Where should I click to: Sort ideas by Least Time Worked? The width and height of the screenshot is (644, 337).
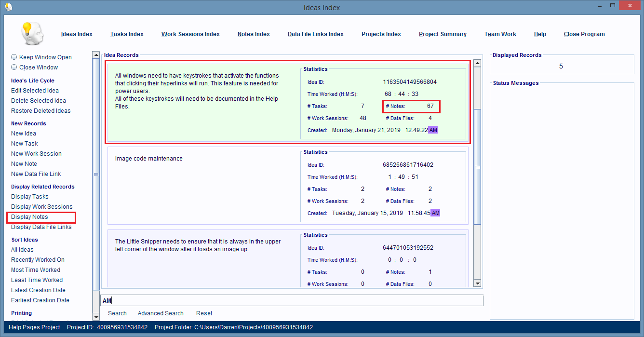pyautogui.click(x=37, y=280)
